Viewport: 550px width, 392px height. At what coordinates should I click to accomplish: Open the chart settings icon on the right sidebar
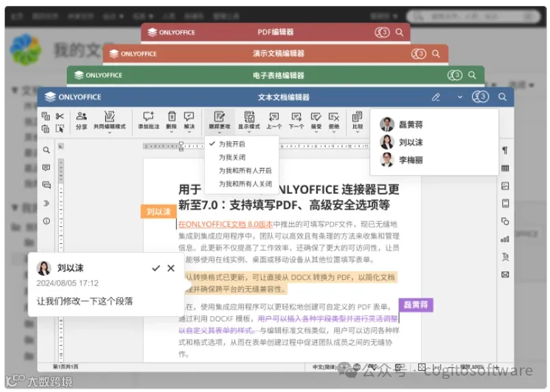[505, 239]
